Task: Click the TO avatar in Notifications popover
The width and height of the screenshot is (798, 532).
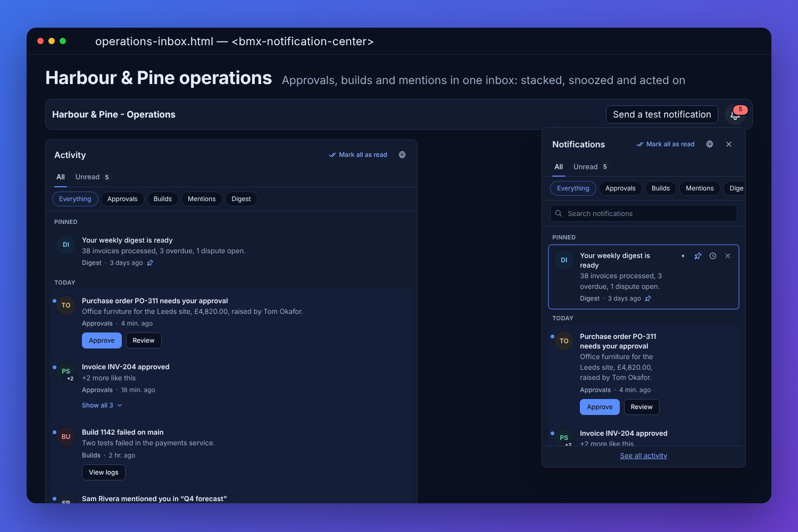Action: (x=564, y=341)
